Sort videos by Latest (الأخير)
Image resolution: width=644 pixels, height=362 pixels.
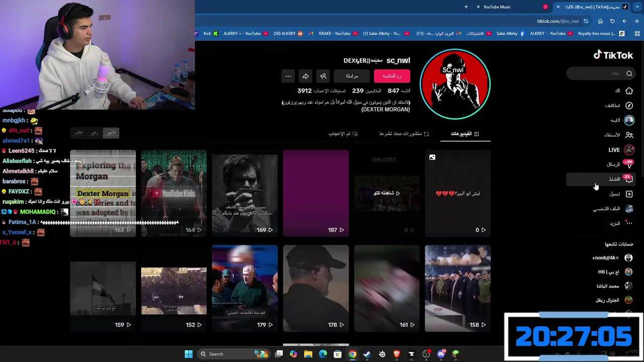[x=111, y=133]
